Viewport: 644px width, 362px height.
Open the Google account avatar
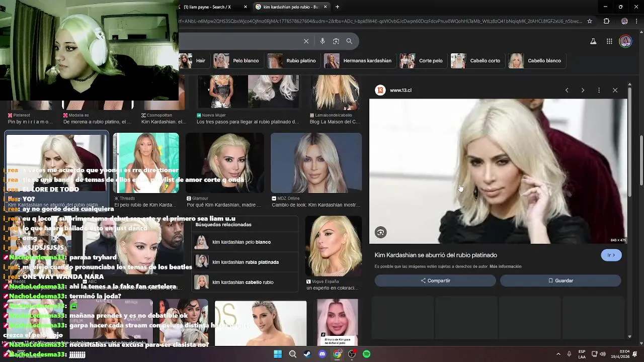coord(625,41)
